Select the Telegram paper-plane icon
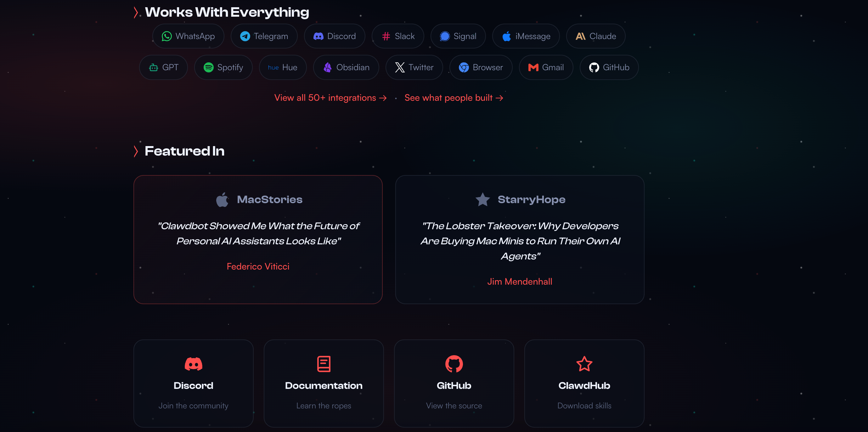Viewport: 868px width, 432px height. (x=245, y=36)
